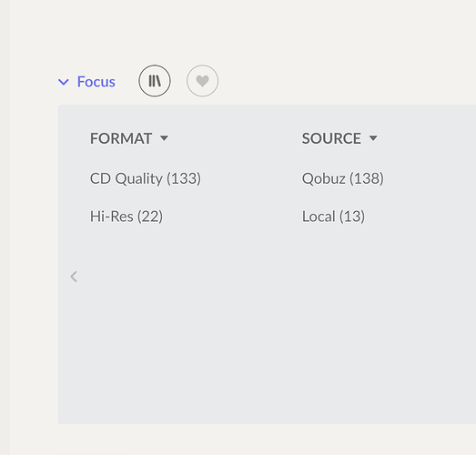Open the SOURCE dropdown arrow
The width and height of the screenshot is (476, 455).
pos(373,138)
